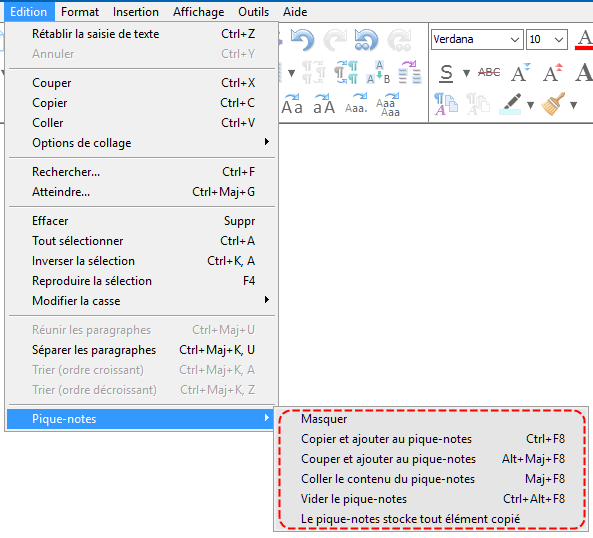Click the highlighter pen icon
593x538 pixels.
tap(510, 104)
